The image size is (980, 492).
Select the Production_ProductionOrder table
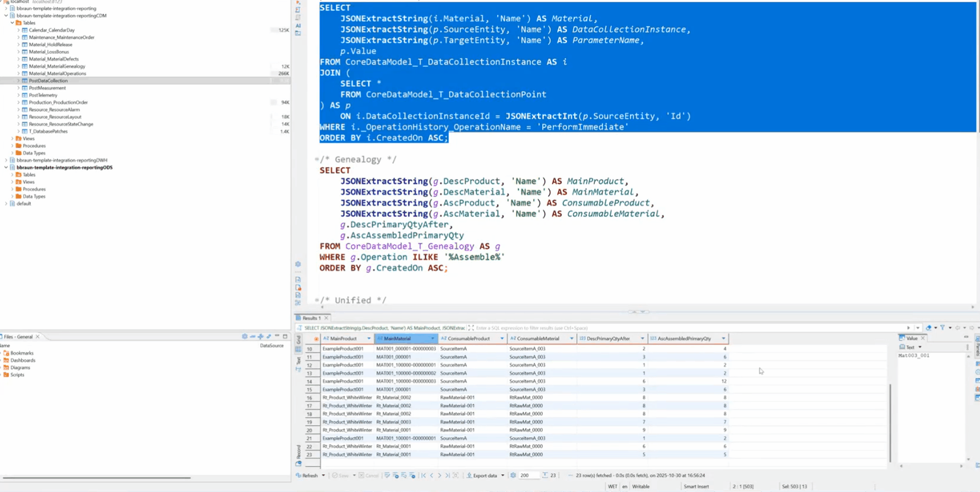tap(58, 103)
